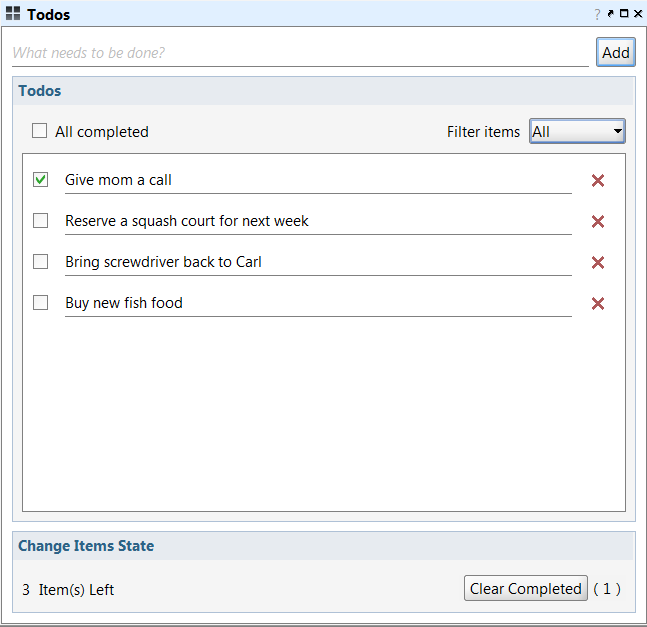The image size is (647, 627).
Task: Remove the squash court reservation todo
Action: coord(598,222)
